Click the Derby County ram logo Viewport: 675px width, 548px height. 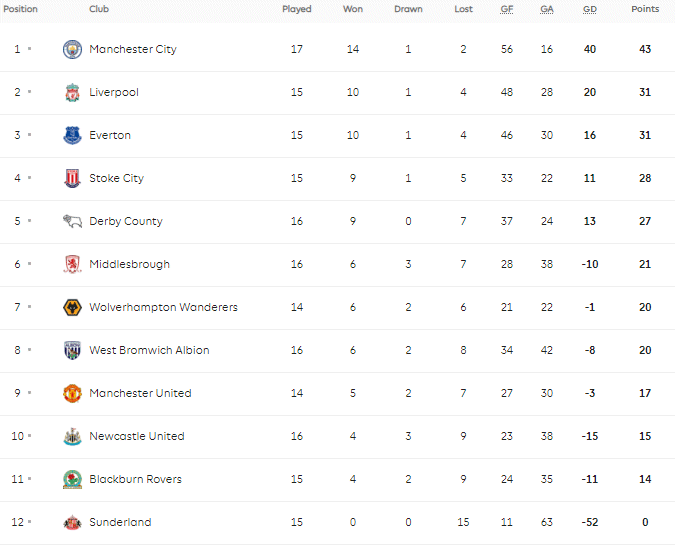72,221
